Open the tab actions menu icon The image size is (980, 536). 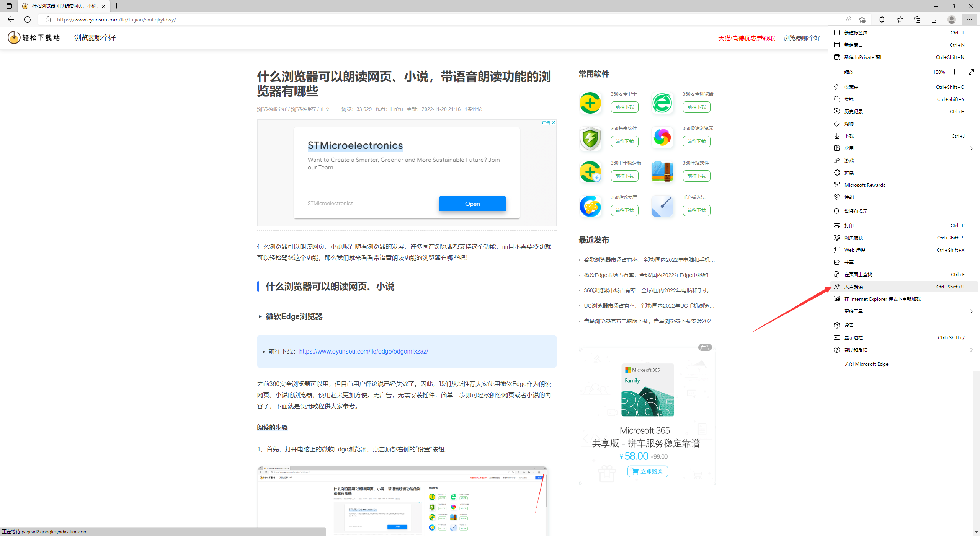click(x=9, y=6)
